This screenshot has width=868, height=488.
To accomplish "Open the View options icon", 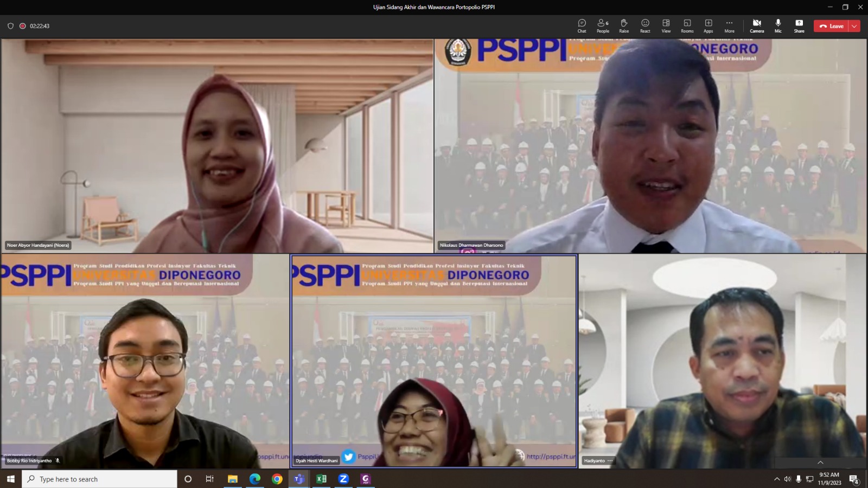I will click(x=666, y=25).
